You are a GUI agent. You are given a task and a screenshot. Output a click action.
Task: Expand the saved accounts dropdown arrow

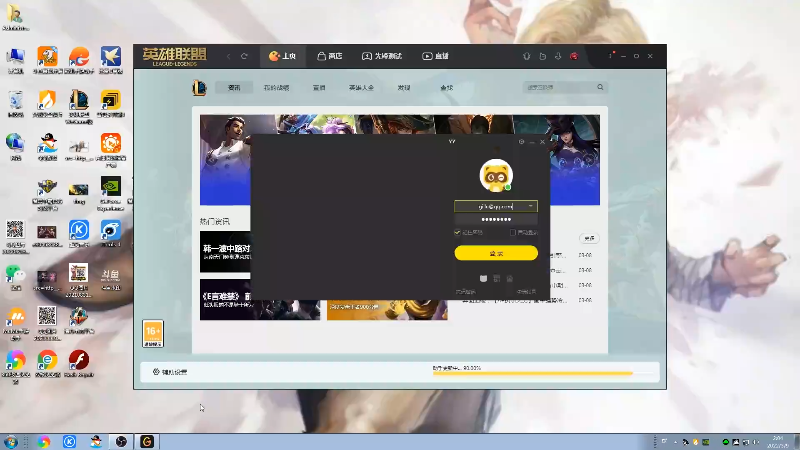(531, 206)
